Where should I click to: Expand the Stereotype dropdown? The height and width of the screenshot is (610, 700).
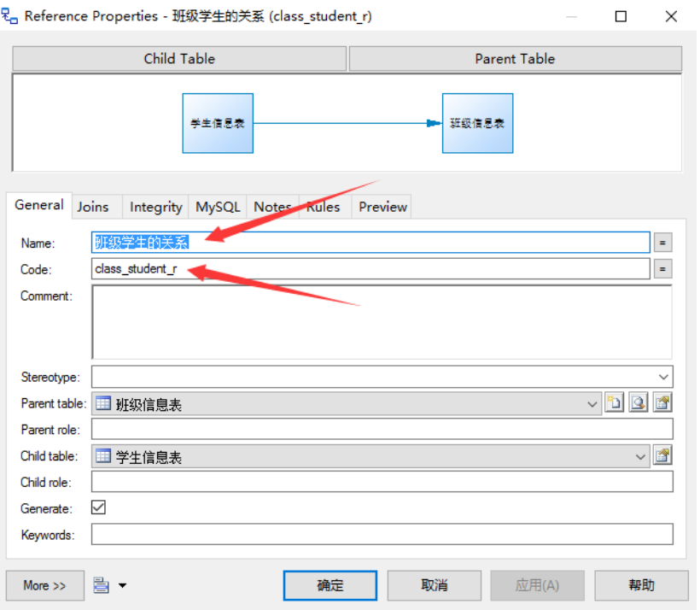[x=663, y=377]
